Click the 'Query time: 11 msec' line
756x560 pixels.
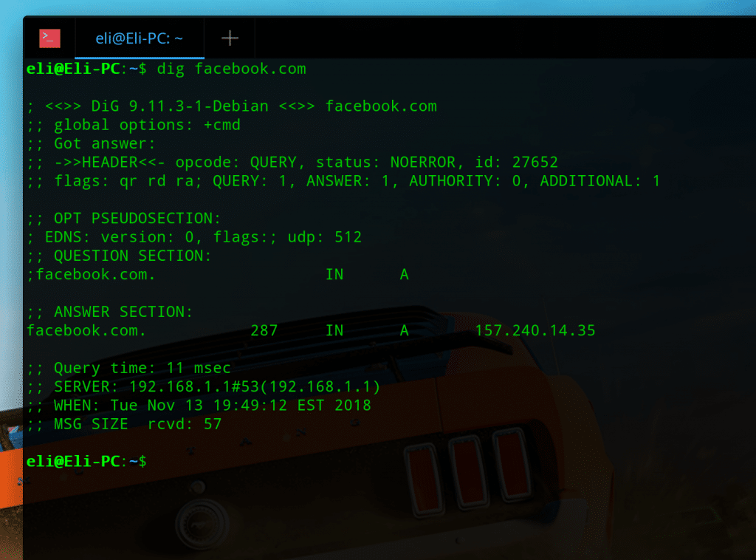[128, 368]
